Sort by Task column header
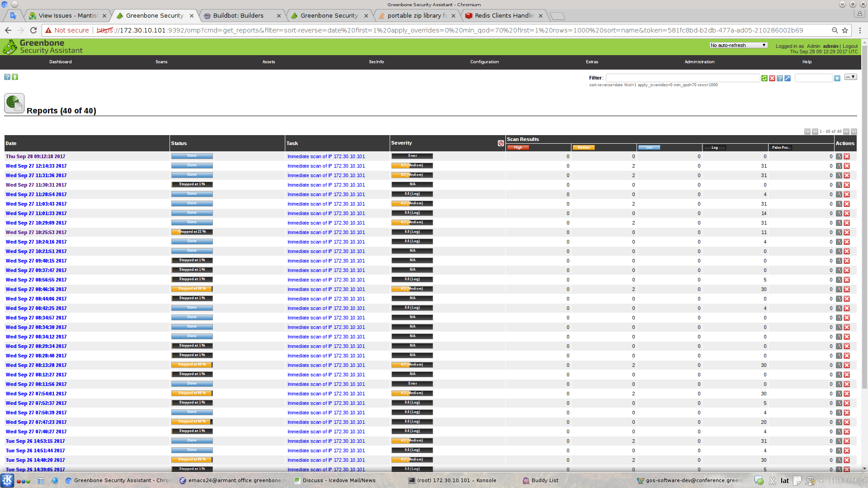868x488 pixels. [292, 143]
